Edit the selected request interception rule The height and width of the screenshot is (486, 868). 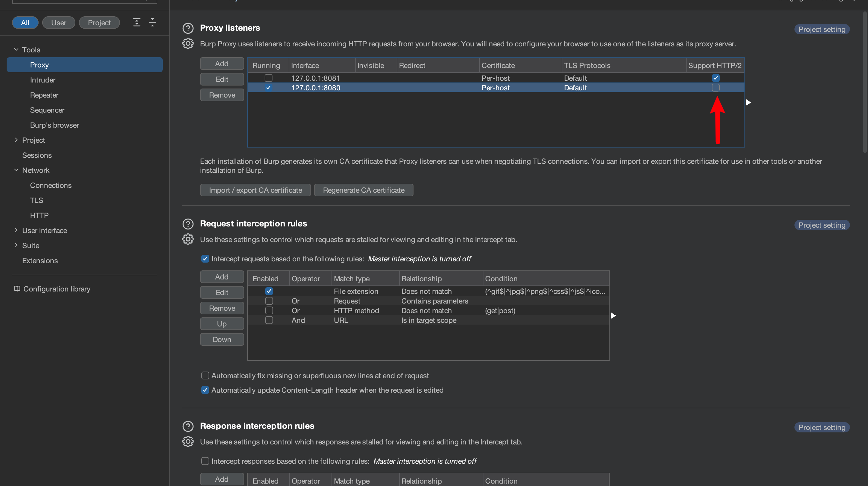[x=222, y=292]
